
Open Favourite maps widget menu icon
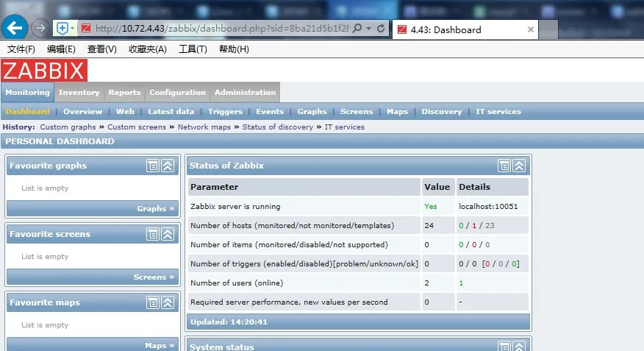click(153, 302)
